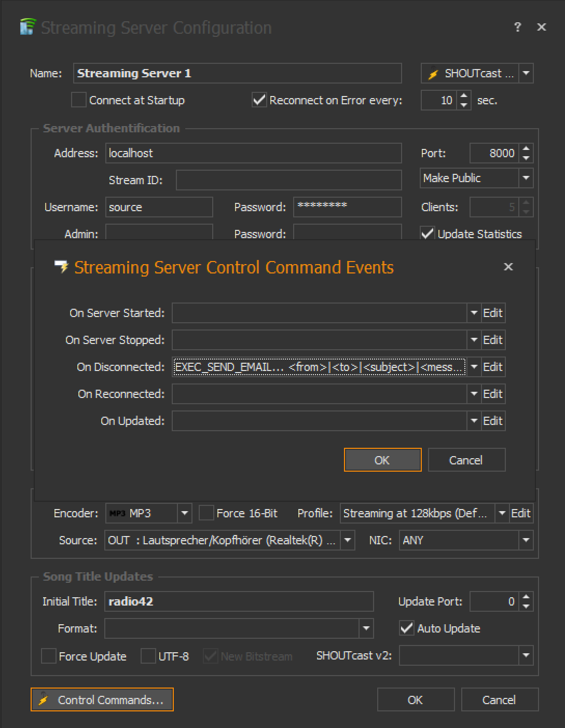565x728 pixels.
Task: Expand the On Disconnected command dropdown
Action: coord(474,367)
